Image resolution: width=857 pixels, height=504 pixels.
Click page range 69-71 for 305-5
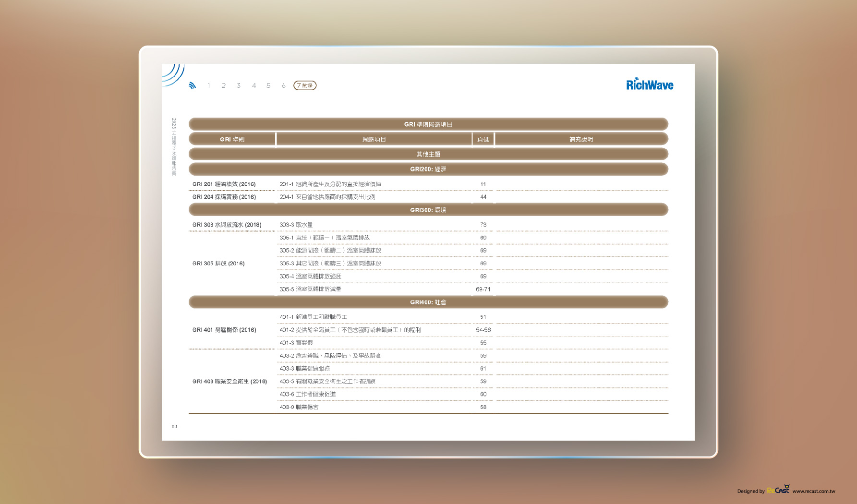[x=483, y=289]
